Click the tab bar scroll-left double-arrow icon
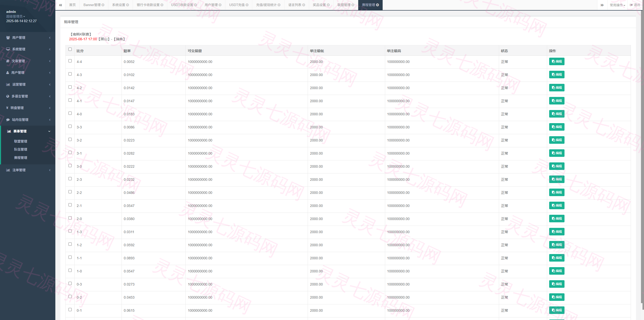 point(60,5)
